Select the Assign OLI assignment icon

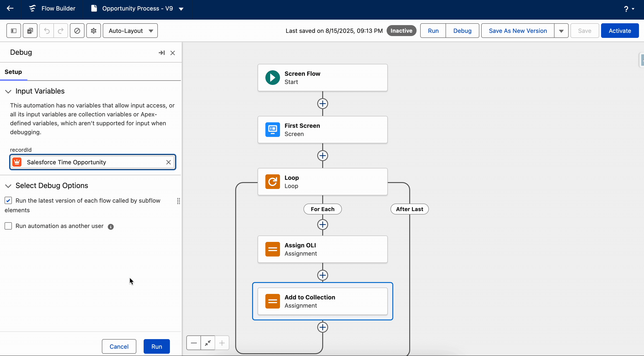point(272,249)
